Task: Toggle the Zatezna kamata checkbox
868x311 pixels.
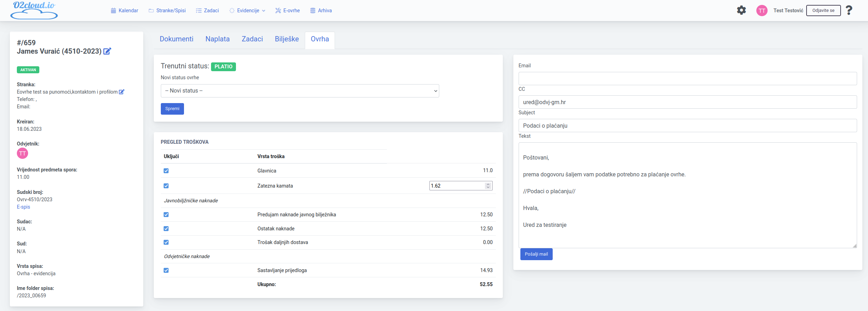Action: [166, 186]
